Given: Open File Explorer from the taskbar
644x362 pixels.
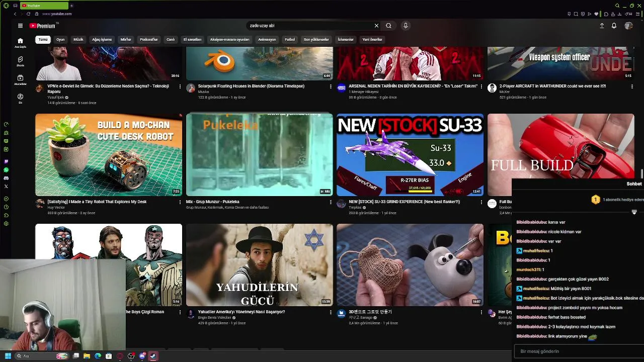Looking at the screenshot, I should coord(87,356).
